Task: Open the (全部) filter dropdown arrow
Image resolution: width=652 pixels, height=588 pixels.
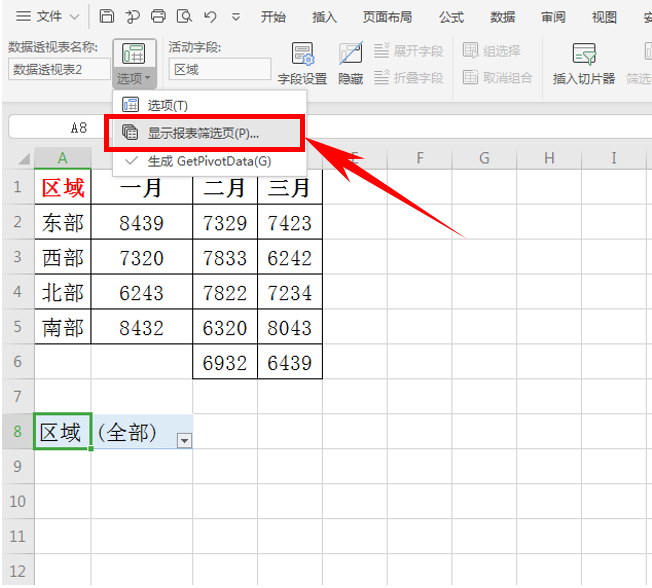Action: tap(184, 440)
